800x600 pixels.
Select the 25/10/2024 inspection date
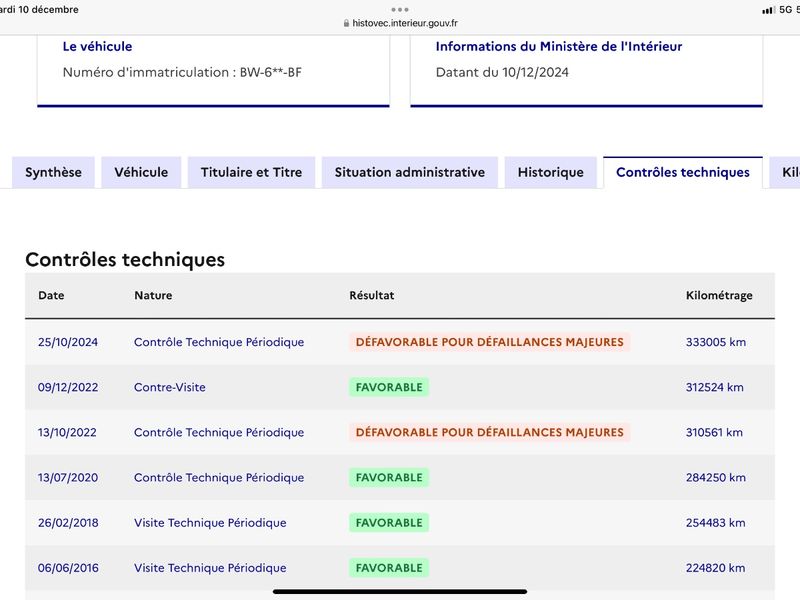pos(68,342)
